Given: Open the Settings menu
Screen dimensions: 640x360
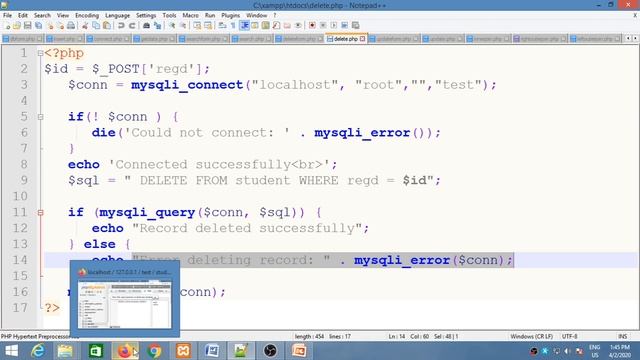Looking at the screenshot, I should pos(146,16).
